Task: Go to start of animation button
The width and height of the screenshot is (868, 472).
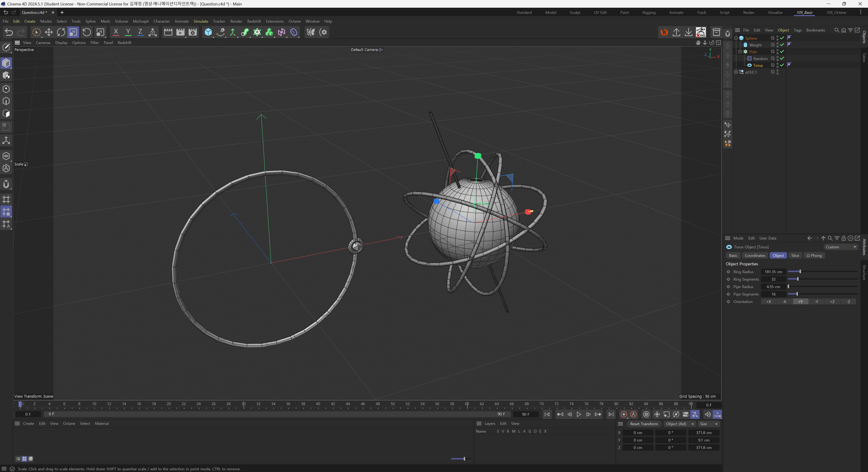Action: (x=547, y=414)
